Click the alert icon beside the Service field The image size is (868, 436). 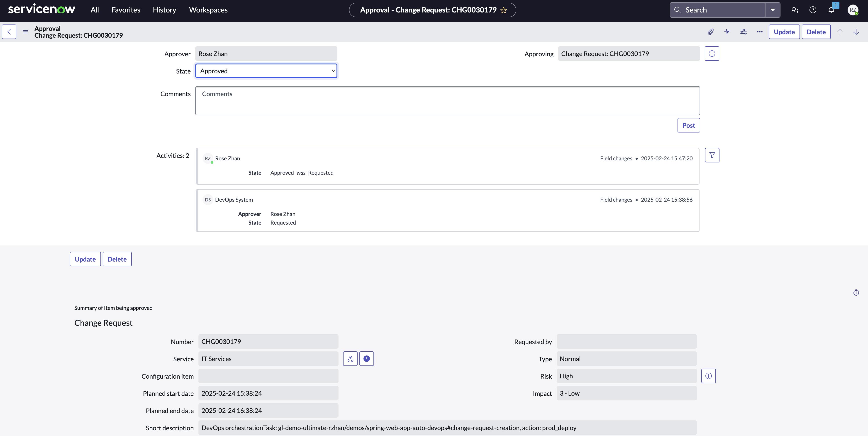[367, 358]
